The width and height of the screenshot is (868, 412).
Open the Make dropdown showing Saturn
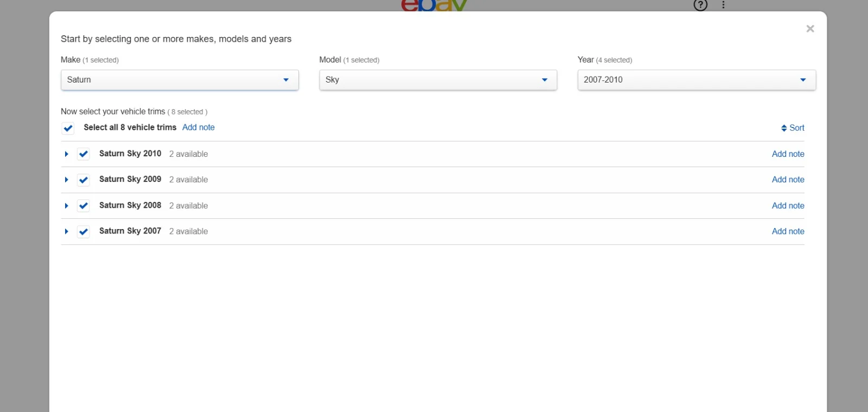tap(180, 80)
